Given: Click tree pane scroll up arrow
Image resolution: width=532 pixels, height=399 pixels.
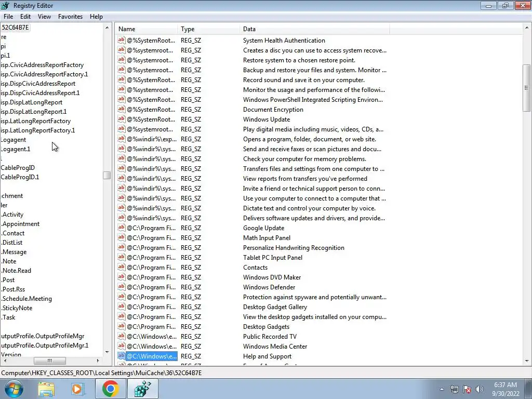Looking at the screenshot, I should (x=107, y=28).
